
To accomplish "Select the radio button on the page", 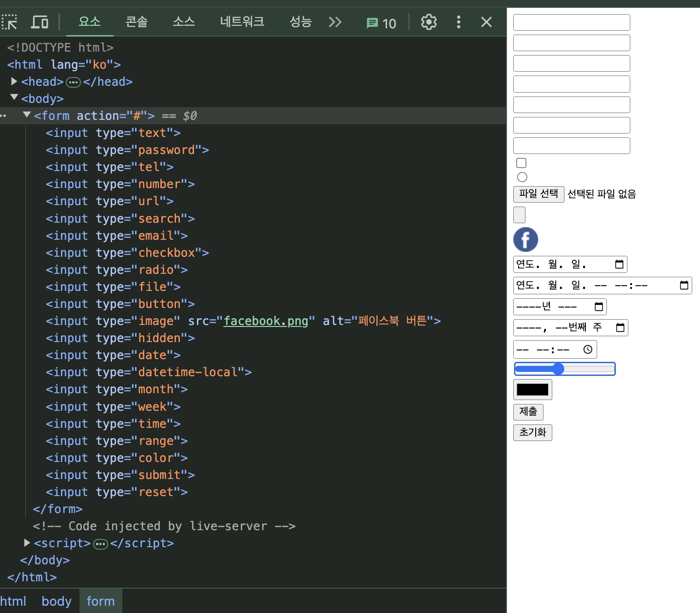I will (522, 177).
